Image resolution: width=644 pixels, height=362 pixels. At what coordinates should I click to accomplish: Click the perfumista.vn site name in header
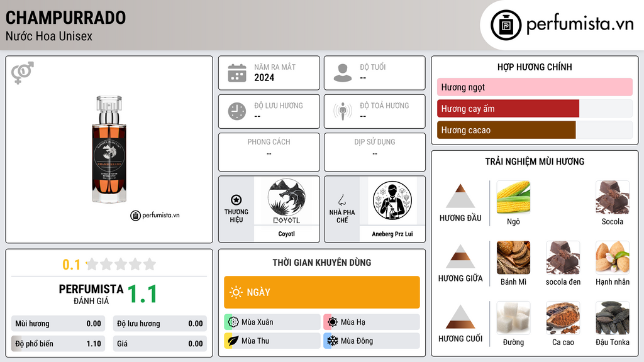pyautogui.click(x=580, y=24)
